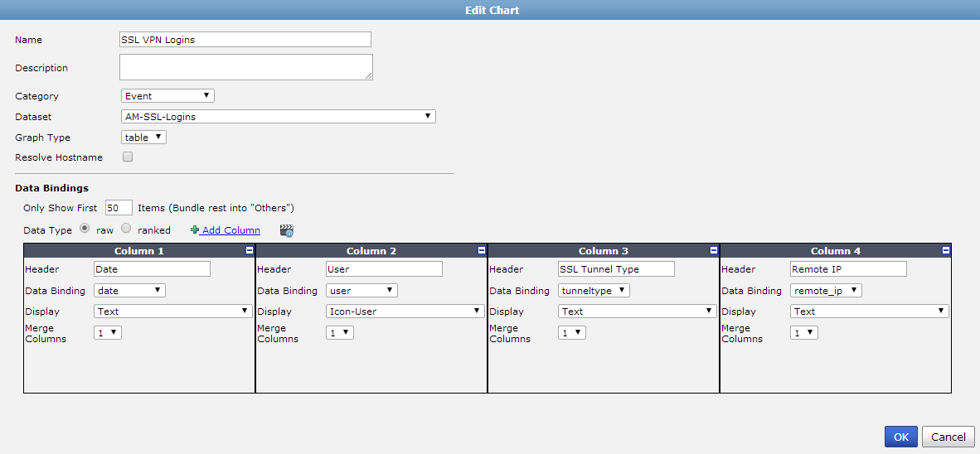This screenshot has width=980, height=454.
Task: Click the Column 1 title bar text
Action: click(x=139, y=251)
